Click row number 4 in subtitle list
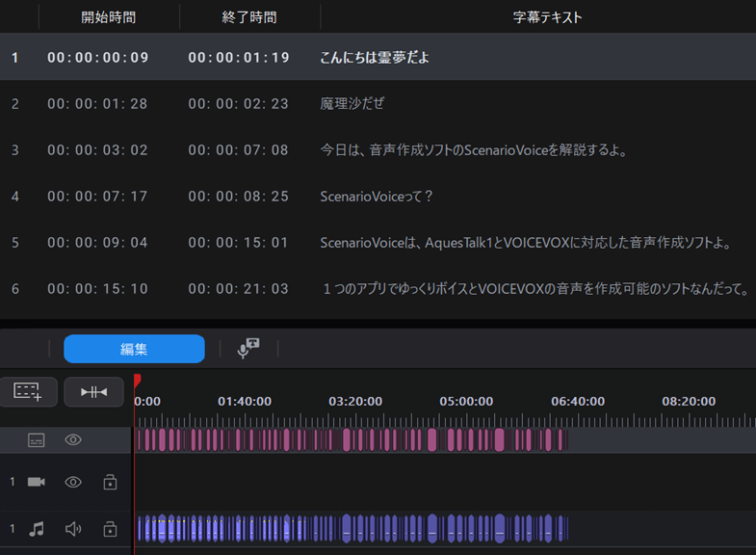The width and height of the screenshot is (756, 555). point(15,197)
